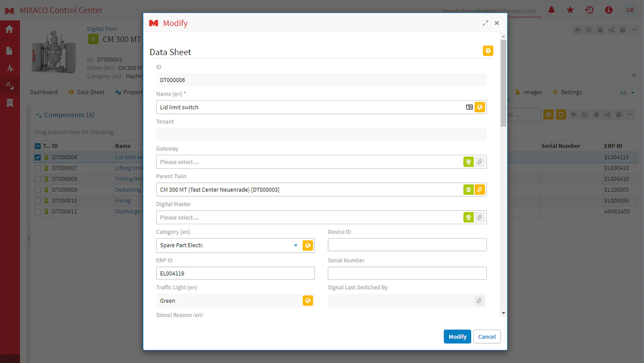Check the DT000008 row checkbox

coord(38,179)
